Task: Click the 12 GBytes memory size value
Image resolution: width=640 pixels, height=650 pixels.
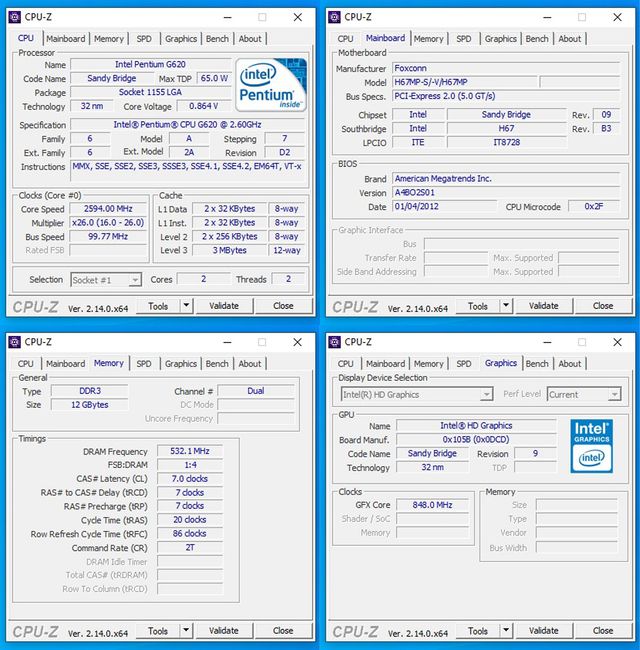Action: (x=90, y=405)
